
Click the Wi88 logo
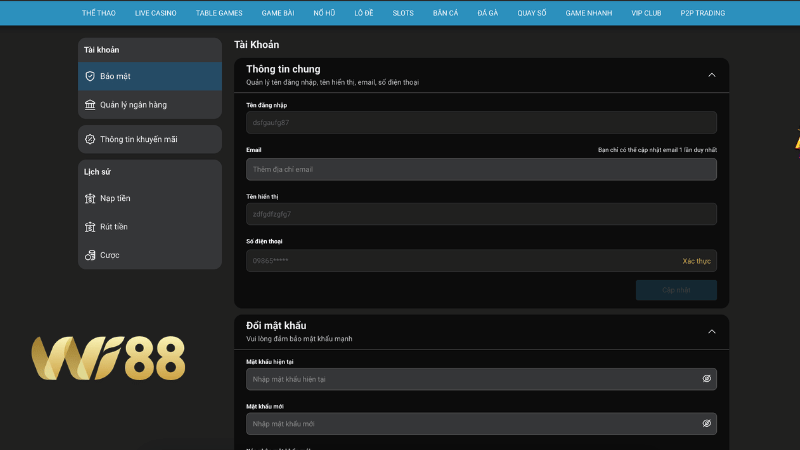click(108, 358)
